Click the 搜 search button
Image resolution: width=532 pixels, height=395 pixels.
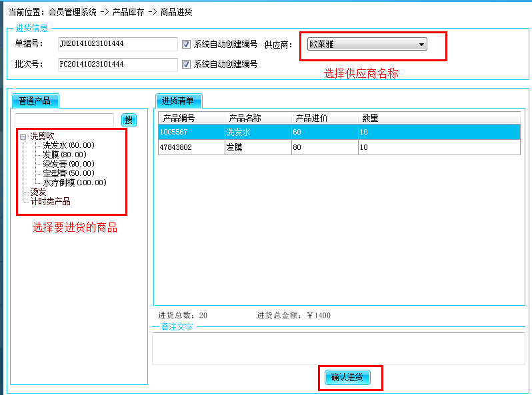click(x=129, y=121)
